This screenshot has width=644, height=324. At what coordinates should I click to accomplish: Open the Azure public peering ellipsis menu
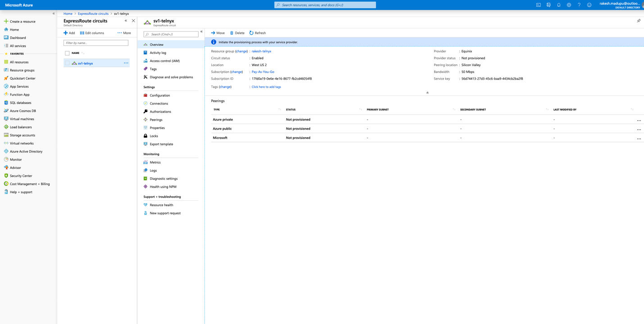(639, 129)
